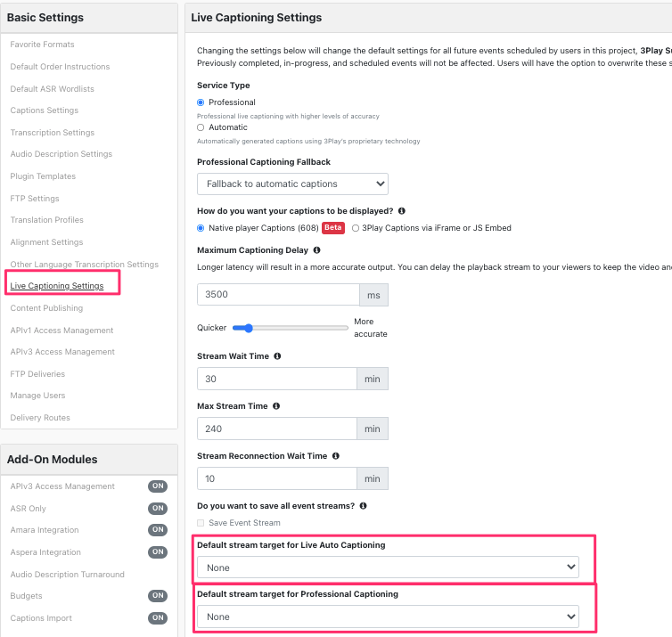The height and width of the screenshot is (637, 672).
Task: Click info icon beside save event streams
Action: click(363, 506)
